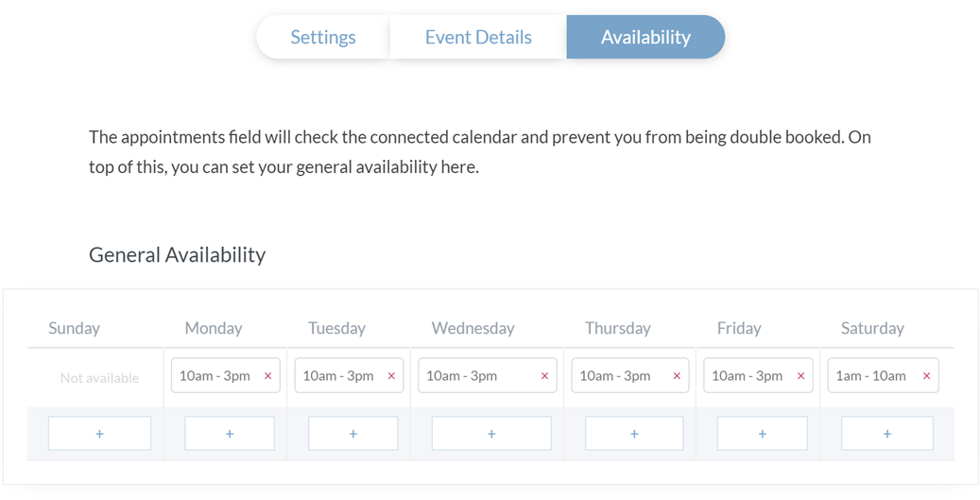Delete Thursday's 10am - 3pm time slot
Image resolution: width=980 pixels, height=500 pixels.
pyautogui.click(x=677, y=376)
